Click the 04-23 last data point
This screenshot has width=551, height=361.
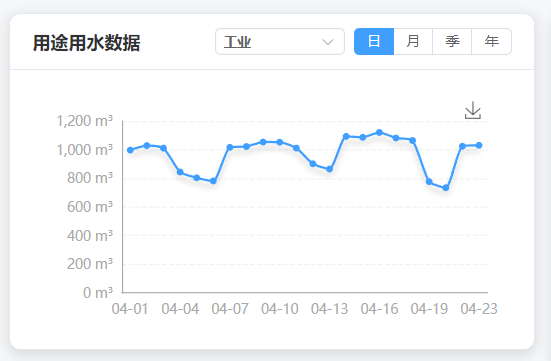[479, 145]
